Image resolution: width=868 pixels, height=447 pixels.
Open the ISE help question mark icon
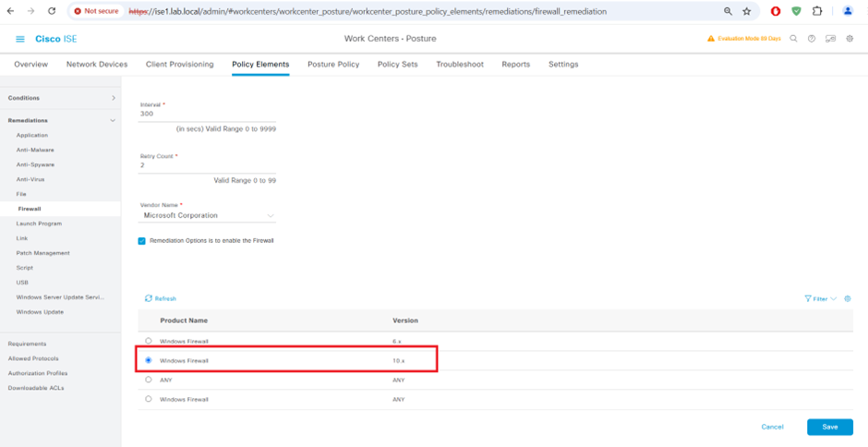click(x=812, y=39)
